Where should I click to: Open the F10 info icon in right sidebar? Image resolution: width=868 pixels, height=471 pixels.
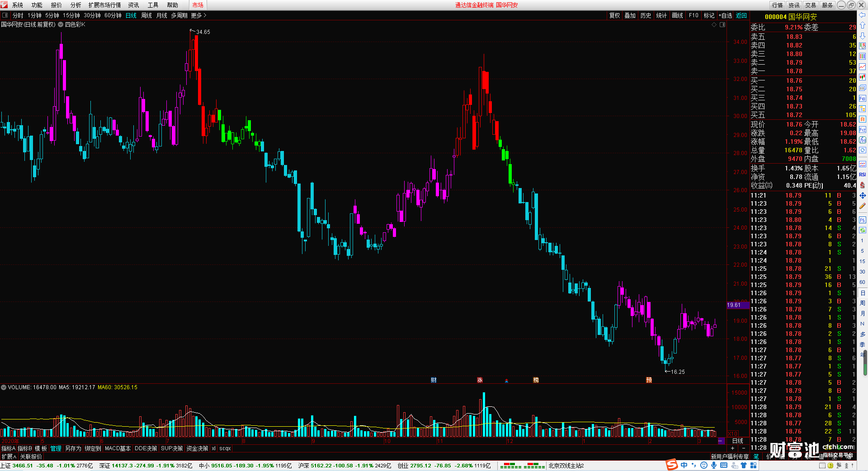(x=862, y=98)
